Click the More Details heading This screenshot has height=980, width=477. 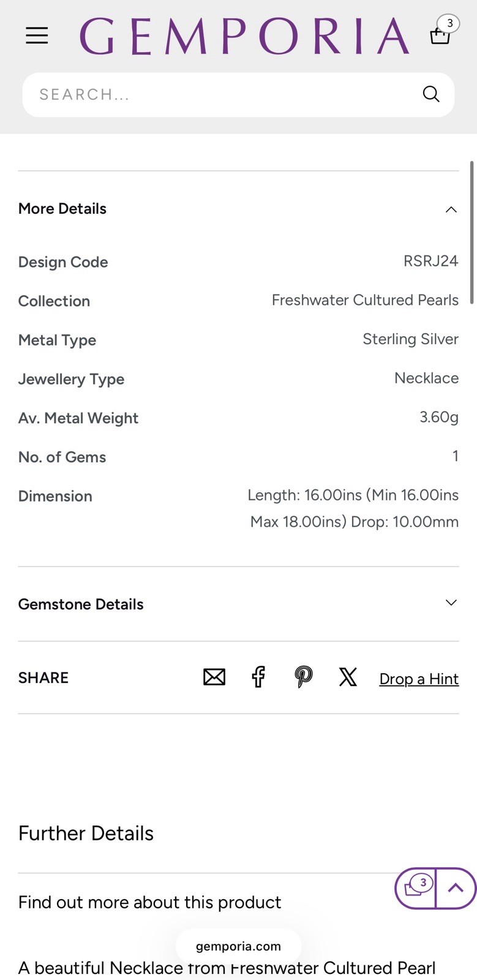pos(62,209)
